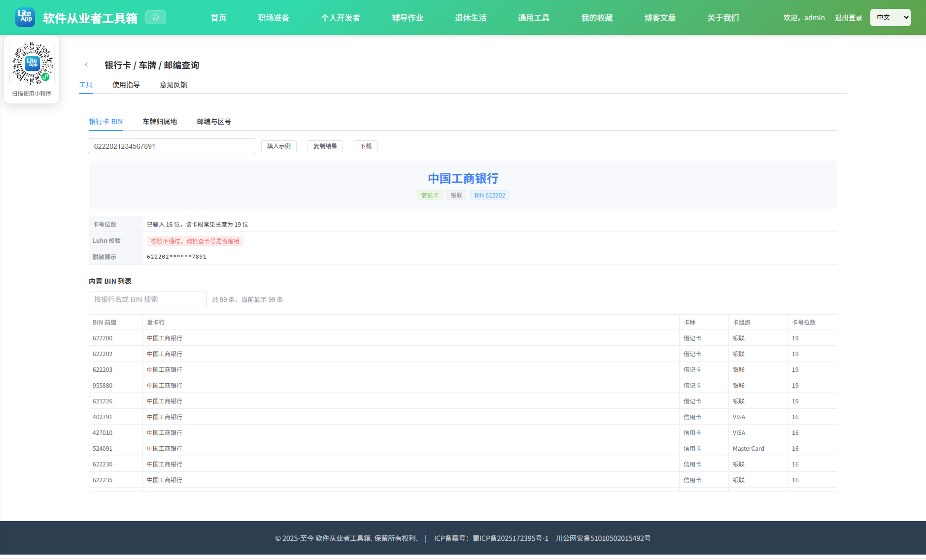This screenshot has width=926, height=560.
Task: Click BIN 427010 in the list
Action: point(103,433)
